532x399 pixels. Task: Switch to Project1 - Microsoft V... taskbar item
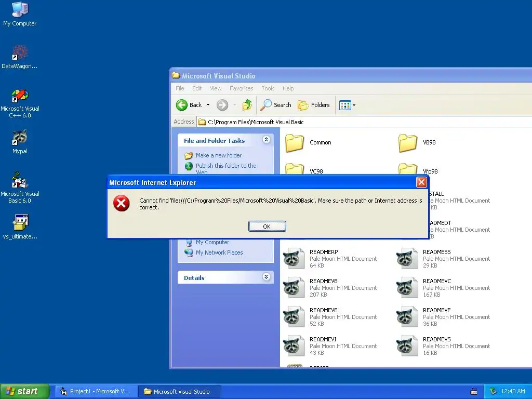96,392
